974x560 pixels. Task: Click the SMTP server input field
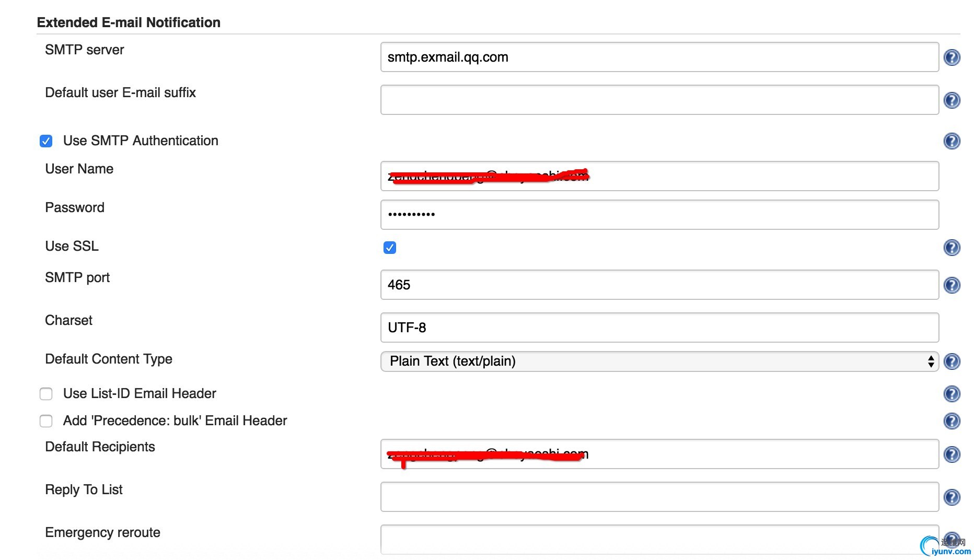(659, 57)
